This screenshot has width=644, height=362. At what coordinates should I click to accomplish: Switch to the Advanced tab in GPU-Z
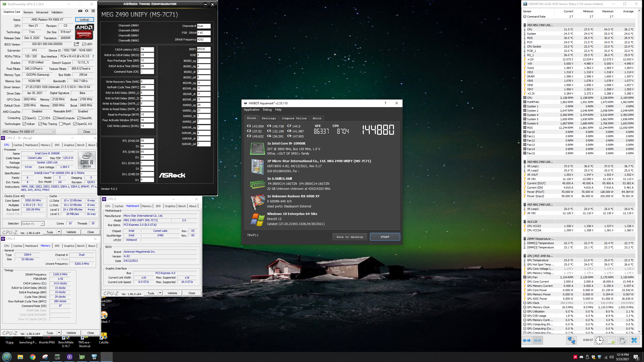point(42,12)
